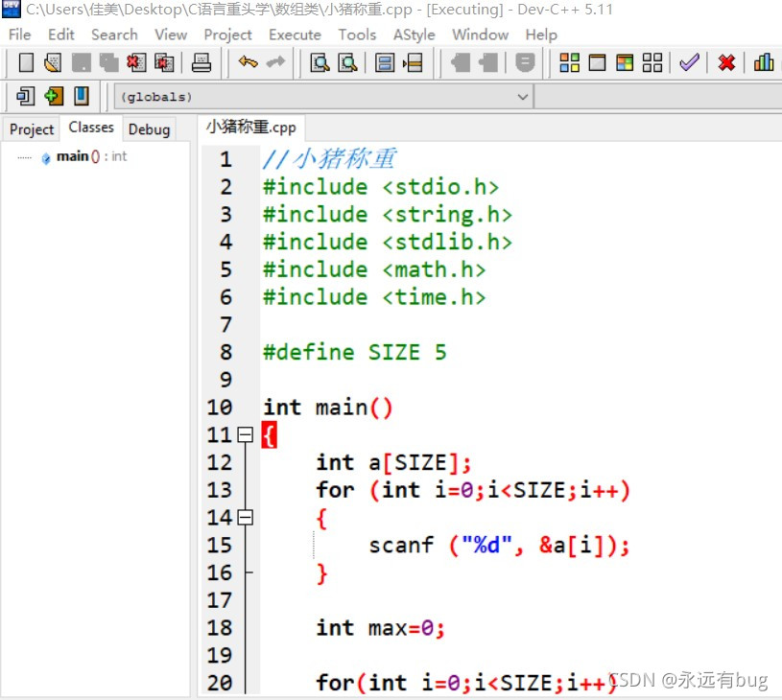Open the Project menu
Screen dimensions: 782x700
[228, 35]
